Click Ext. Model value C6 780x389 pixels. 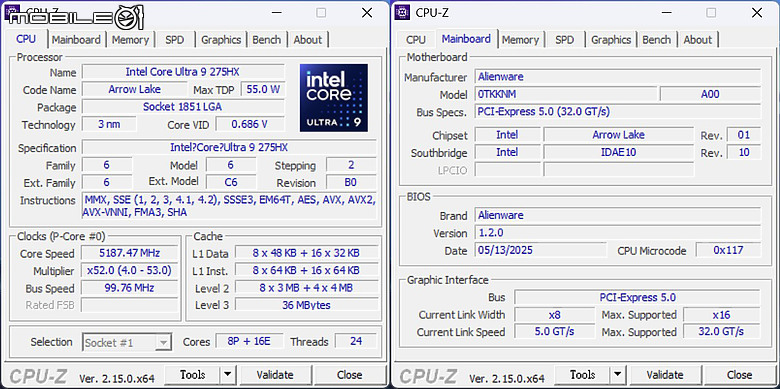pos(231,182)
